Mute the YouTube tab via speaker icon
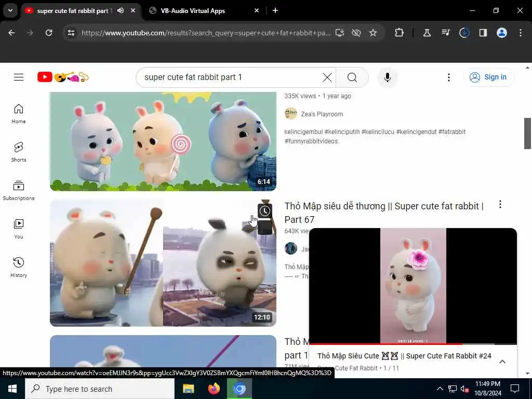The width and height of the screenshot is (532, 399). [x=121, y=10]
